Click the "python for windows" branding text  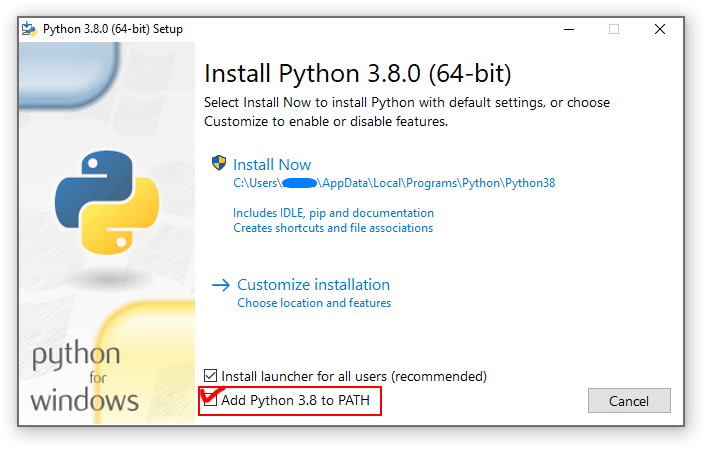point(84,378)
